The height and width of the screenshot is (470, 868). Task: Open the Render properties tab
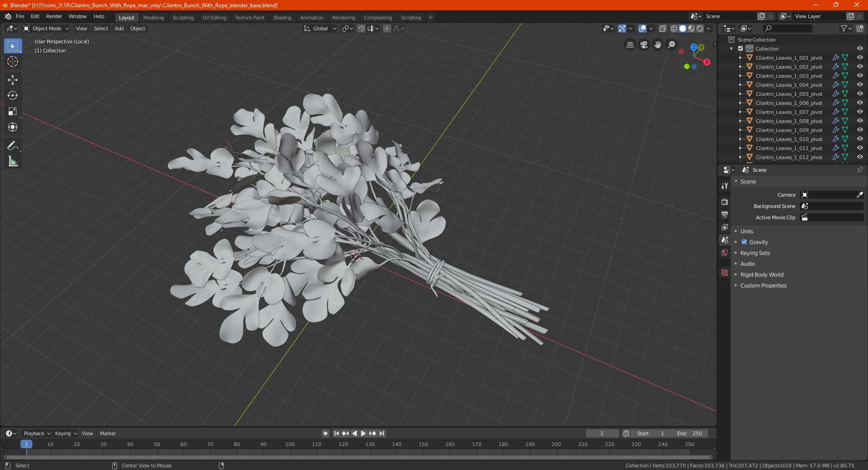(x=725, y=202)
